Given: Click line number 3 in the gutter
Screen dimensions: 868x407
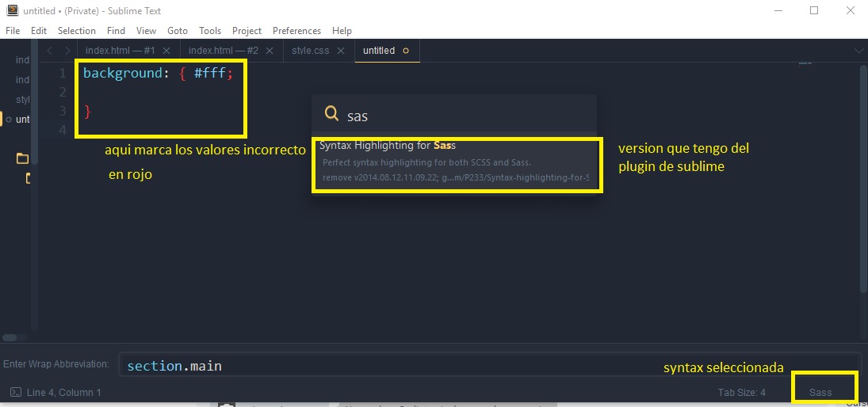Looking at the screenshot, I should coord(63,111).
